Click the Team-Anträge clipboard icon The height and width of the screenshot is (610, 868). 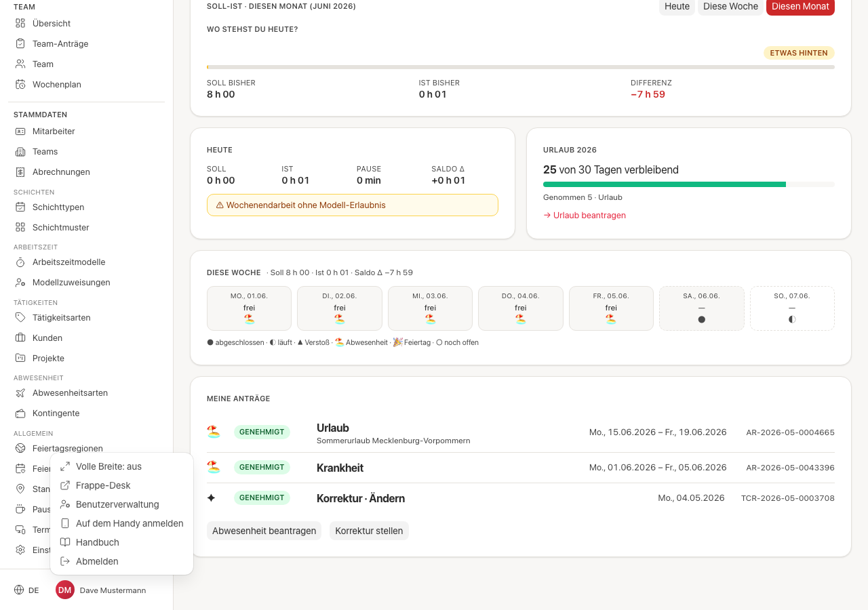pyautogui.click(x=20, y=44)
